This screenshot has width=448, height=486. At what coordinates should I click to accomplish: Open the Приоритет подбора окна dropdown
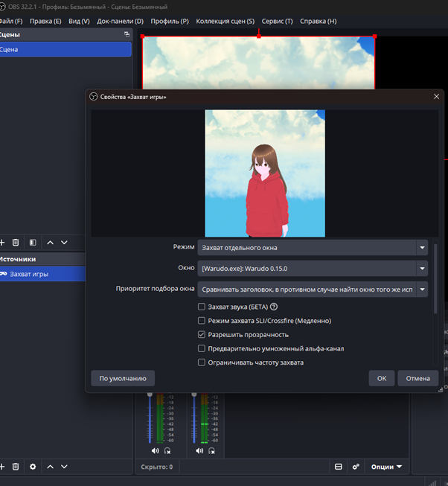pyautogui.click(x=313, y=290)
